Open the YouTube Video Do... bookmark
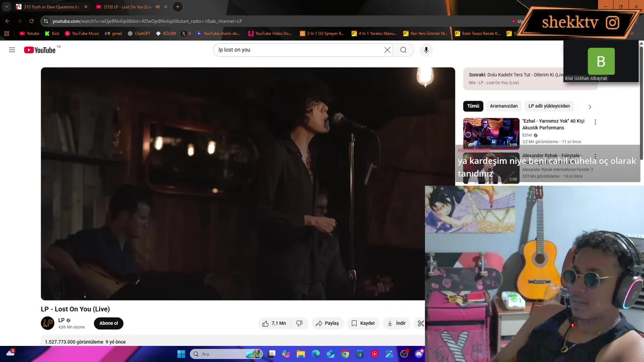The image size is (644, 362). coord(270,34)
